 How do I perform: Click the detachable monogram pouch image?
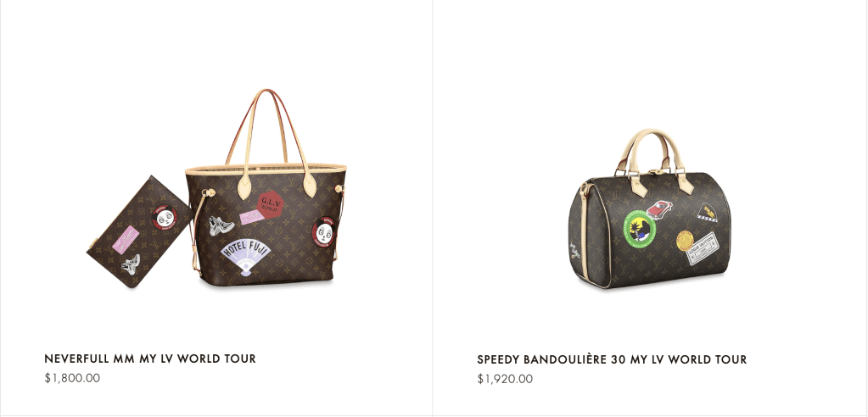tap(140, 231)
